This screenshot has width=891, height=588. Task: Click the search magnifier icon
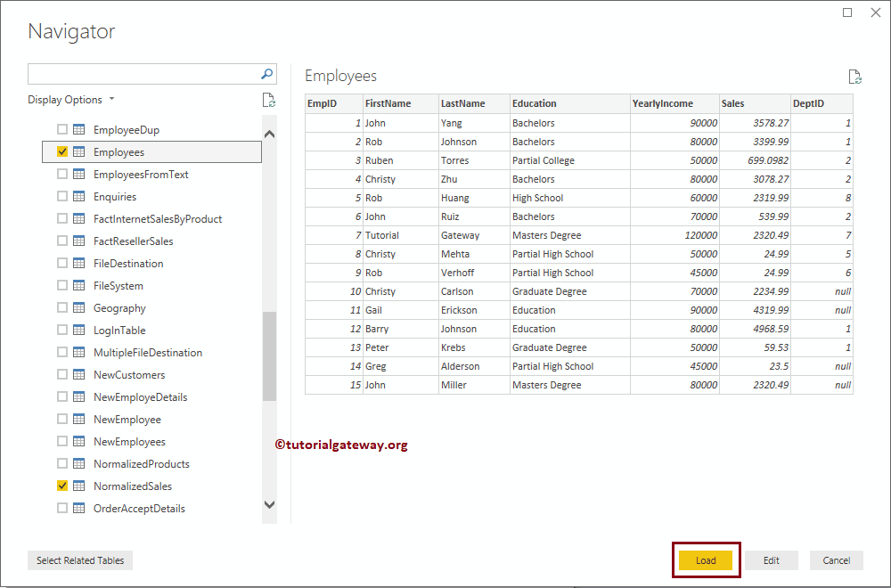[266, 73]
